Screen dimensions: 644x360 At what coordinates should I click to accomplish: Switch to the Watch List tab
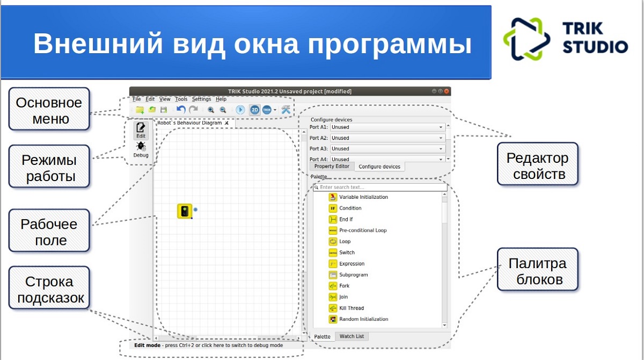[x=352, y=336]
